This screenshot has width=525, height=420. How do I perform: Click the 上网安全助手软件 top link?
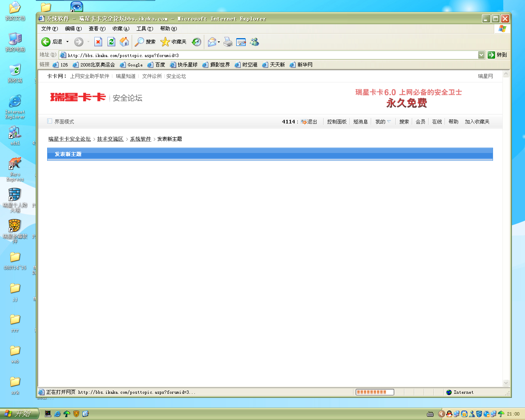pos(89,76)
